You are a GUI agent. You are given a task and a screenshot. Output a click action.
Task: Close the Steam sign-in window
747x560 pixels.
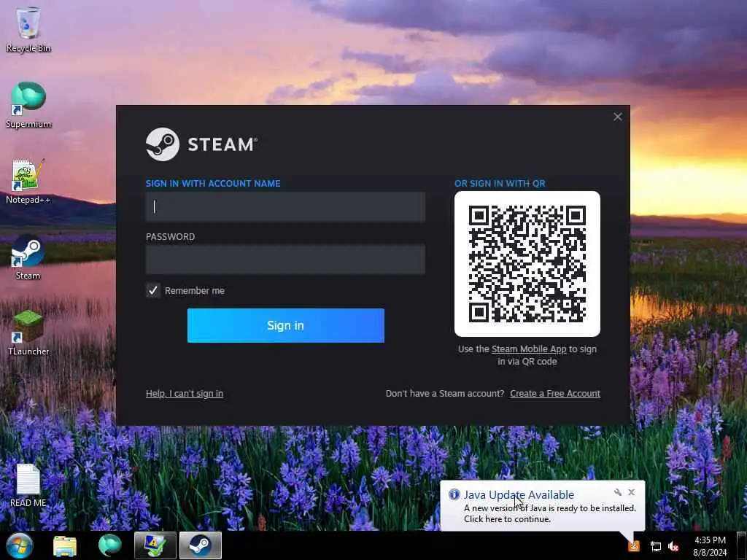click(x=618, y=117)
